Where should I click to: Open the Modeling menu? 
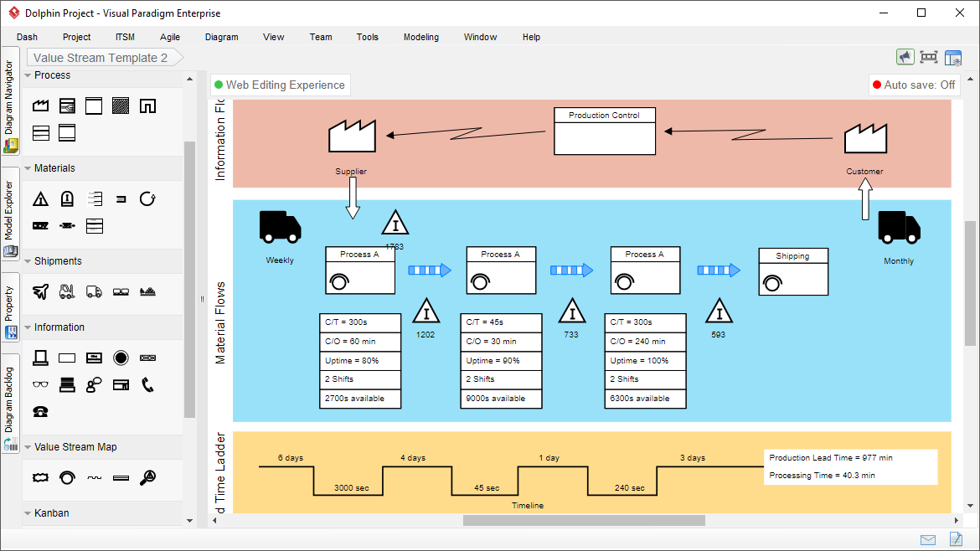pyautogui.click(x=420, y=37)
